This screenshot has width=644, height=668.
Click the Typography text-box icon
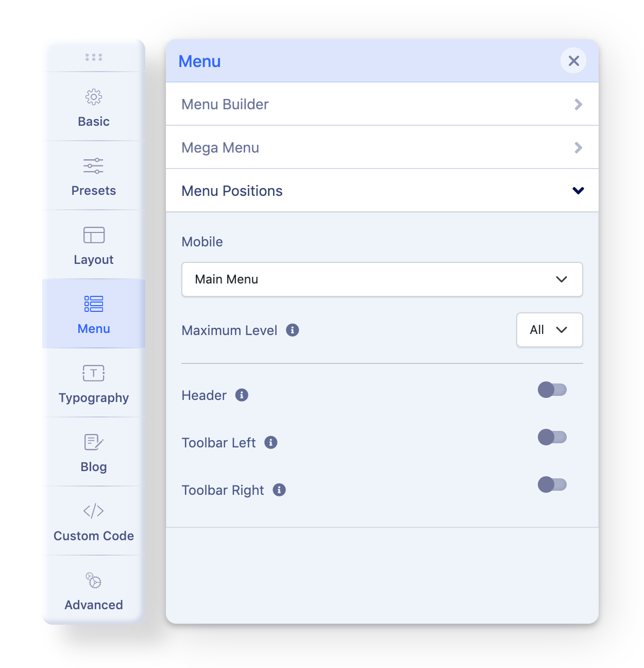94,373
